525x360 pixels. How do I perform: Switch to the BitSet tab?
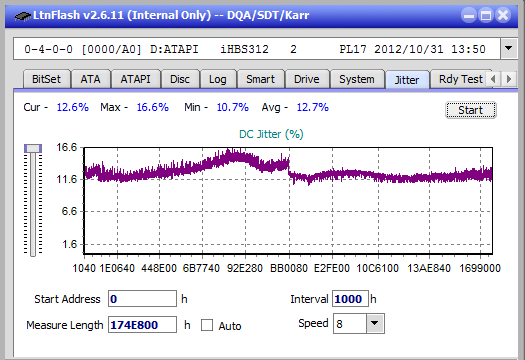(47, 79)
